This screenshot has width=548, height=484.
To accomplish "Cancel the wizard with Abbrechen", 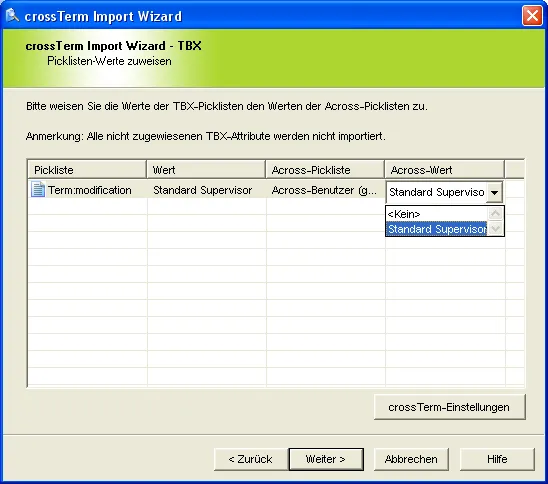I will (411, 459).
